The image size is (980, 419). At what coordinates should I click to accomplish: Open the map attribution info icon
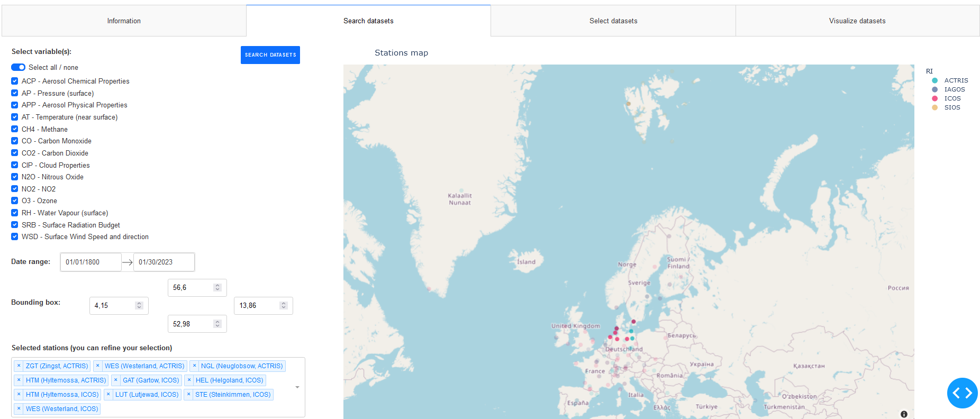coord(904,414)
